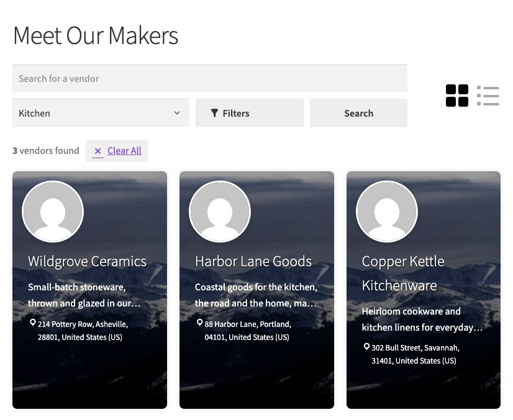Image resolution: width=513 pixels, height=420 pixels.
Task: Switch to list view layout
Action: [x=488, y=96]
